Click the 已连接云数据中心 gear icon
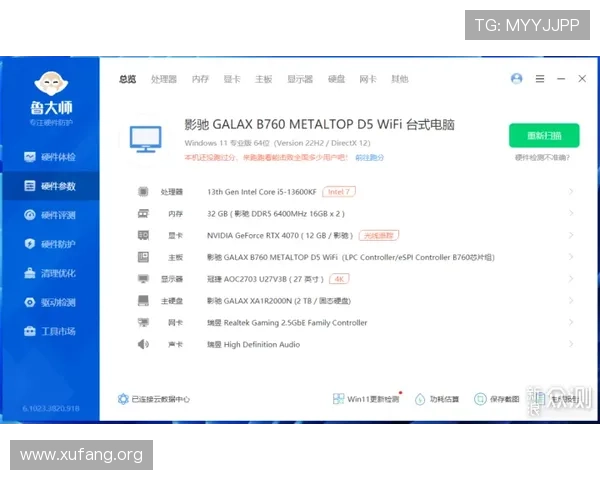Image resolution: width=600 pixels, height=480 pixels. coord(123,399)
